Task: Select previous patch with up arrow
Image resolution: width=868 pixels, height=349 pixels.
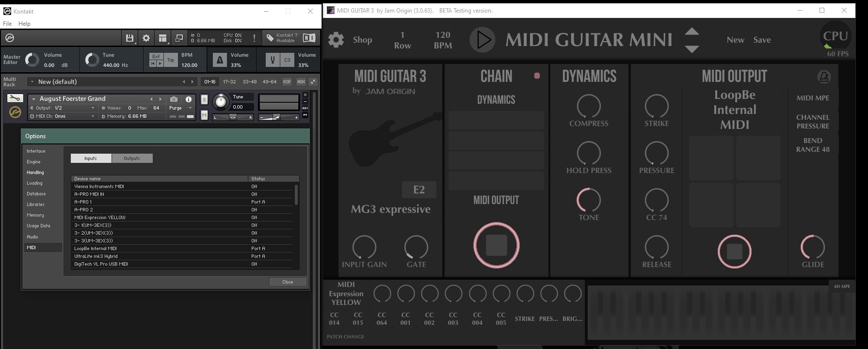Action: coord(691,32)
